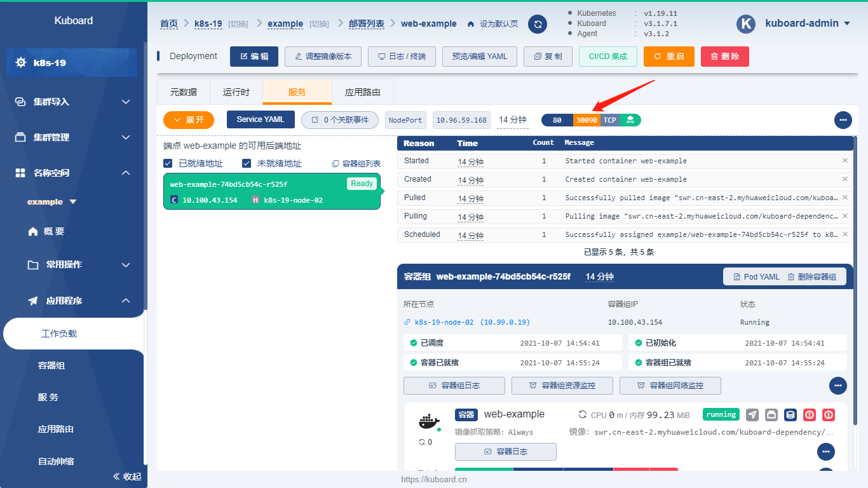Click the k8s-19 cluster gear icon
This screenshot has height=488, width=868.
click(21, 63)
